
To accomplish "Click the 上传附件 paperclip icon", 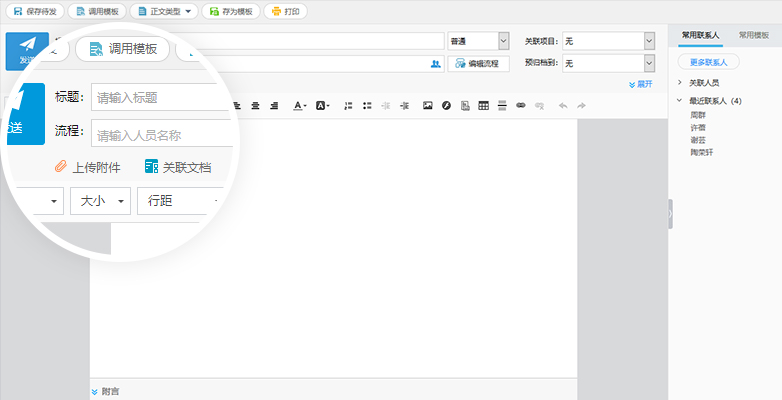I will pyautogui.click(x=60, y=167).
